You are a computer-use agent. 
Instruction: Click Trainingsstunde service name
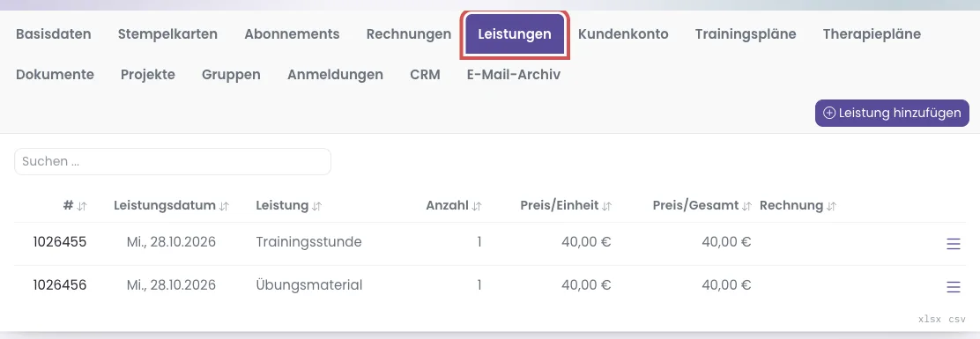coord(308,242)
